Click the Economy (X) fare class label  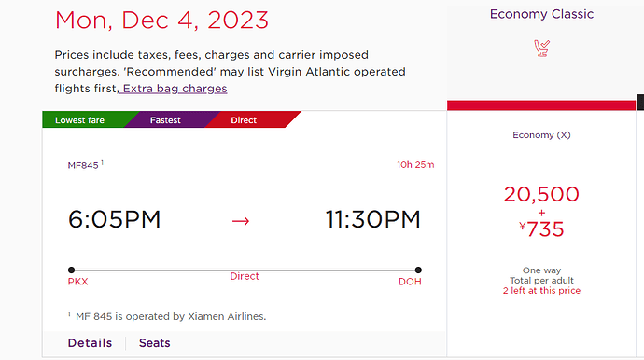coord(541,135)
